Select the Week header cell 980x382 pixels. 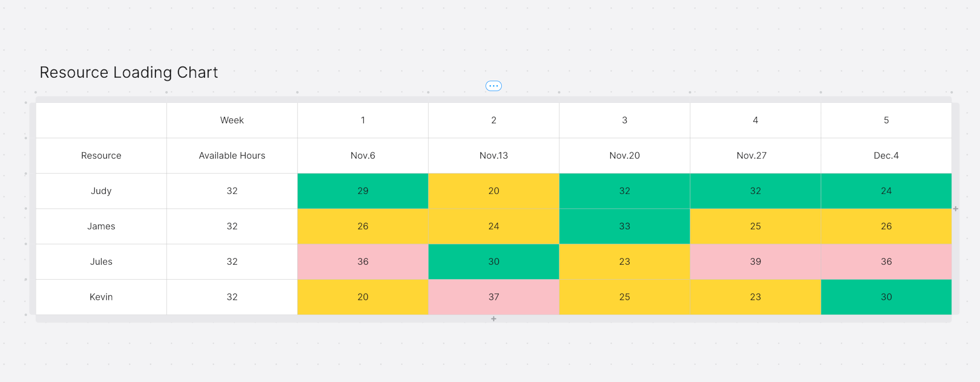click(232, 120)
